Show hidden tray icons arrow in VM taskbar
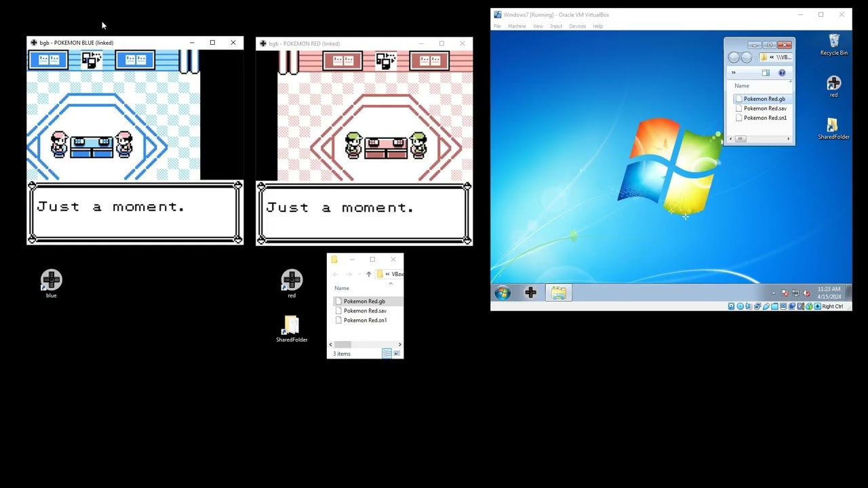Image resolution: width=868 pixels, height=488 pixels. pos(774,293)
